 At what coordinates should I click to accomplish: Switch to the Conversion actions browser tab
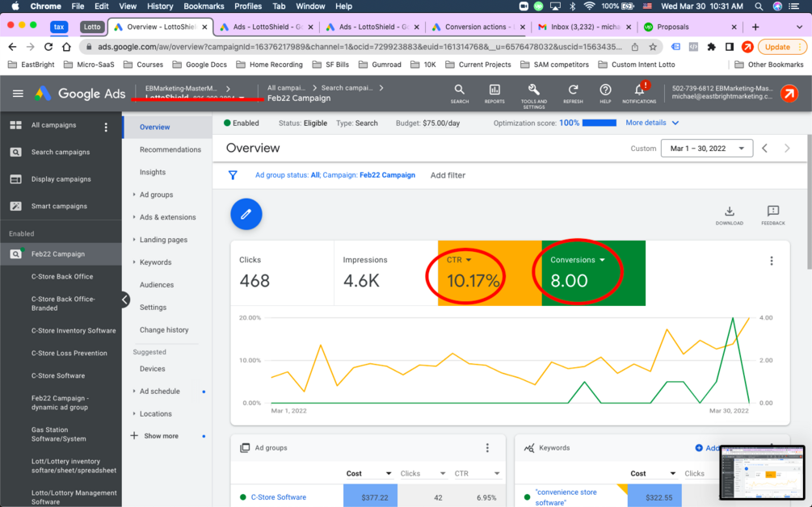click(x=475, y=27)
